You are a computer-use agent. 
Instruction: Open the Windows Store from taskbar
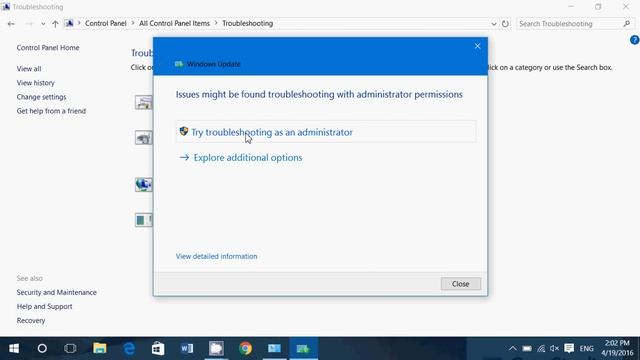[158, 349]
